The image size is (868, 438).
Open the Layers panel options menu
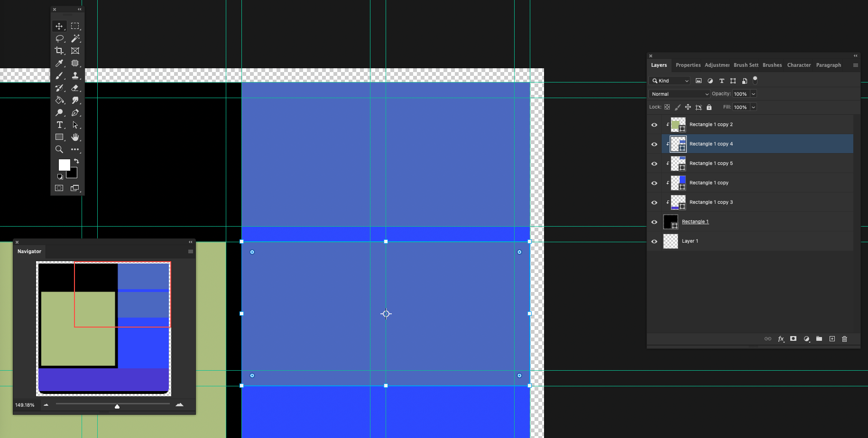coord(856,65)
